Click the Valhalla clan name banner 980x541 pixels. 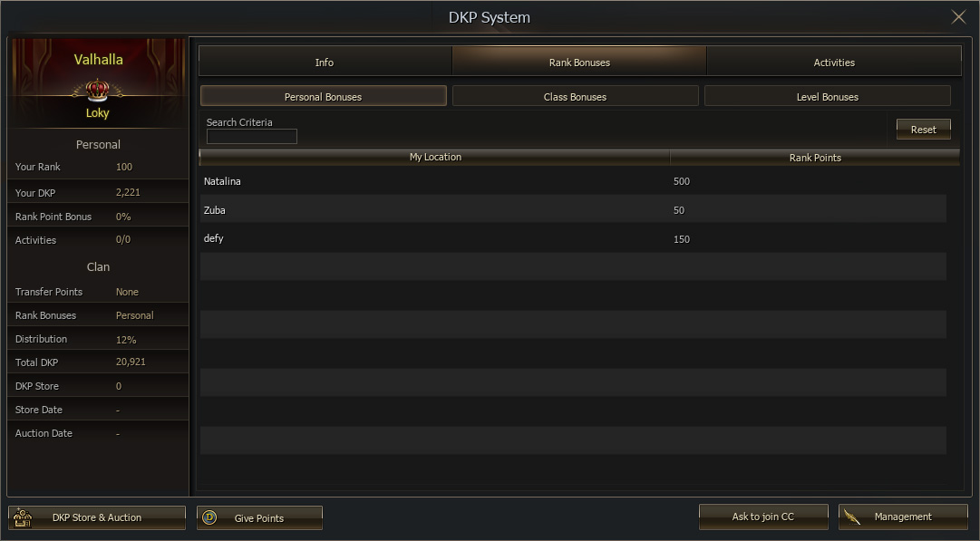coord(98,60)
